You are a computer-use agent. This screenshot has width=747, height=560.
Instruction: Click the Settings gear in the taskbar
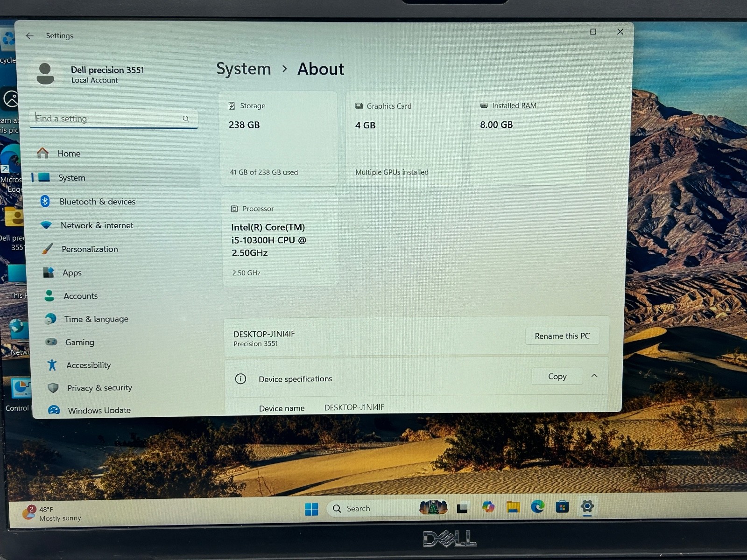(x=587, y=506)
